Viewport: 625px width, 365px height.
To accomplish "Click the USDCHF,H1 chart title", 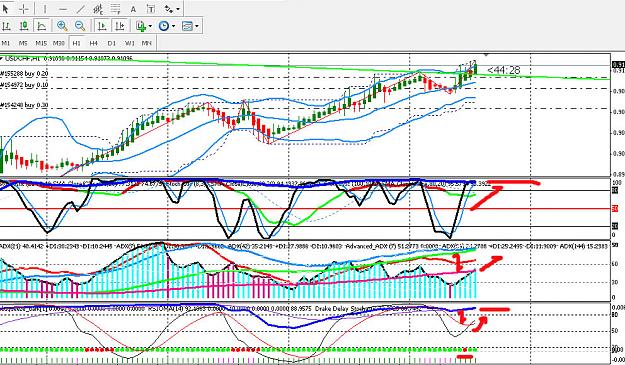I will 22,58.
